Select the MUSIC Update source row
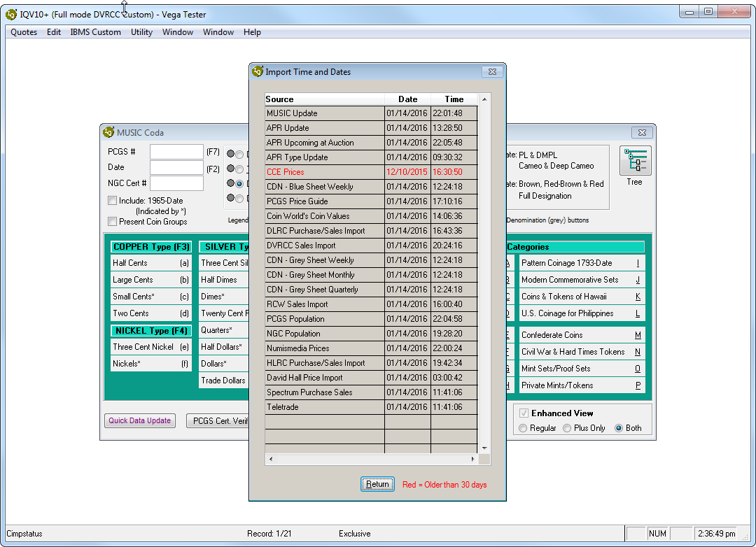 371,113
